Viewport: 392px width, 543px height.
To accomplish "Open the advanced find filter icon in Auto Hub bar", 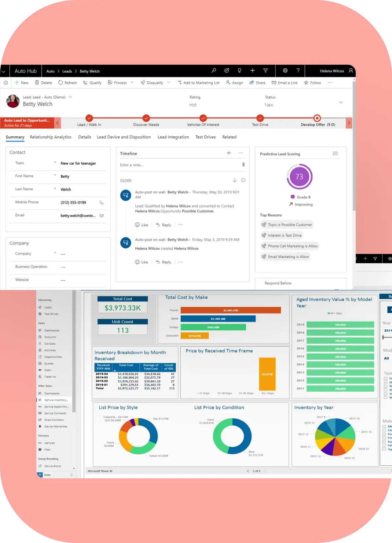I will click(266, 71).
